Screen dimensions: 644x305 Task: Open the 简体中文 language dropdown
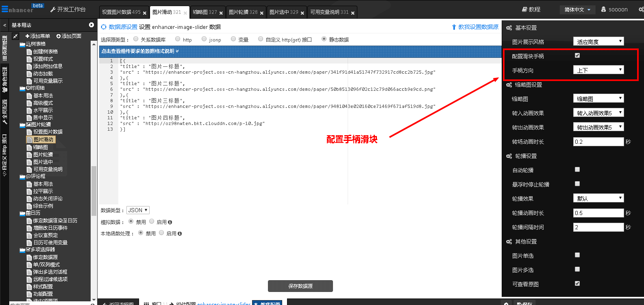pos(577,9)
